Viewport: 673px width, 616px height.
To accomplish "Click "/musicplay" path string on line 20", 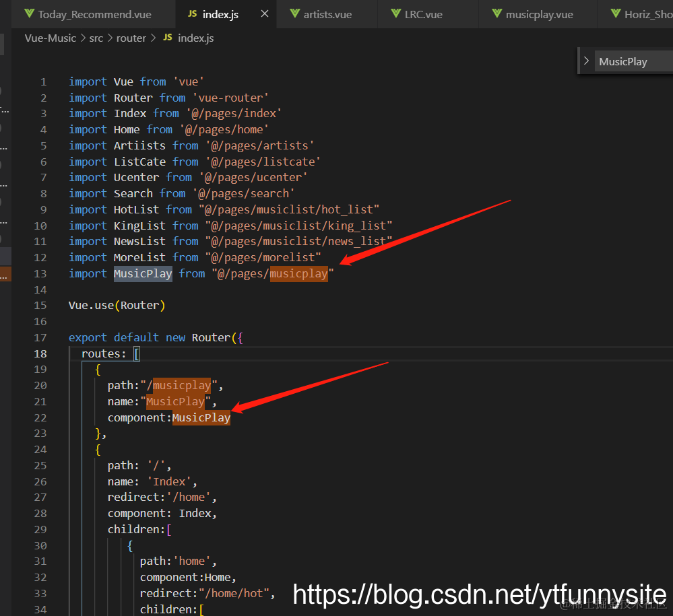I will (x=179, y=386).
